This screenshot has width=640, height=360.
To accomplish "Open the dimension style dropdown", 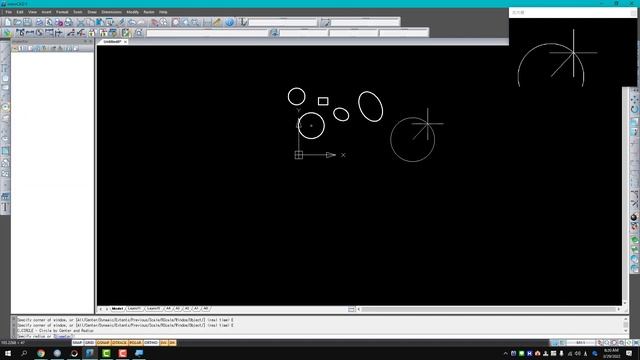I will pyautogui.click(x=365, y=22).
